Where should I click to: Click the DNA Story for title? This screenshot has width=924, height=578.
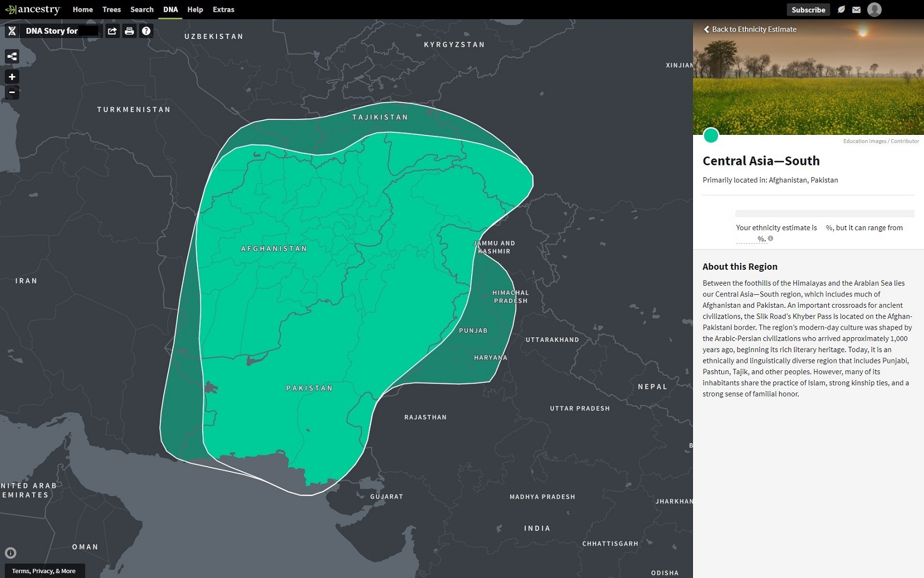coord(52,31)
